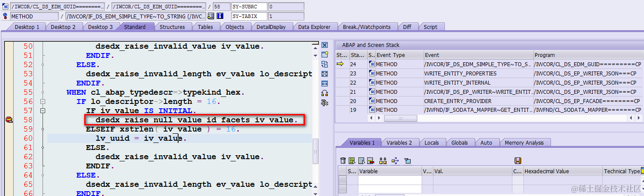Screen dimensions: 644x196
Task: Switch to Locals tab
Action: [x=432, y=143]
